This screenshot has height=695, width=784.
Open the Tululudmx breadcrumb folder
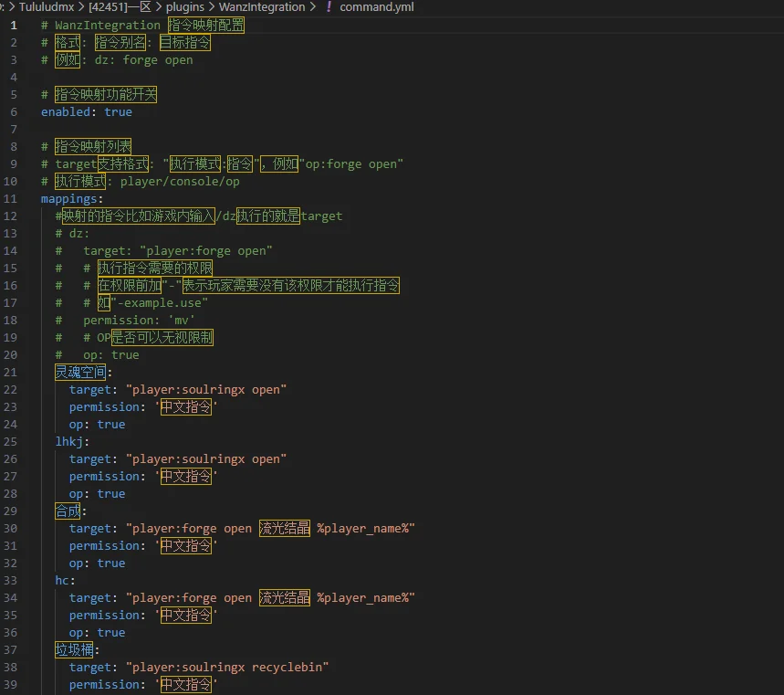[47, 7]
